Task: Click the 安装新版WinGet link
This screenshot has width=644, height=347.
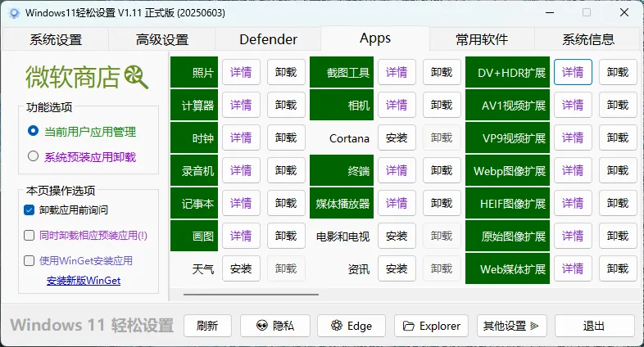Action: tap(84, 281)
